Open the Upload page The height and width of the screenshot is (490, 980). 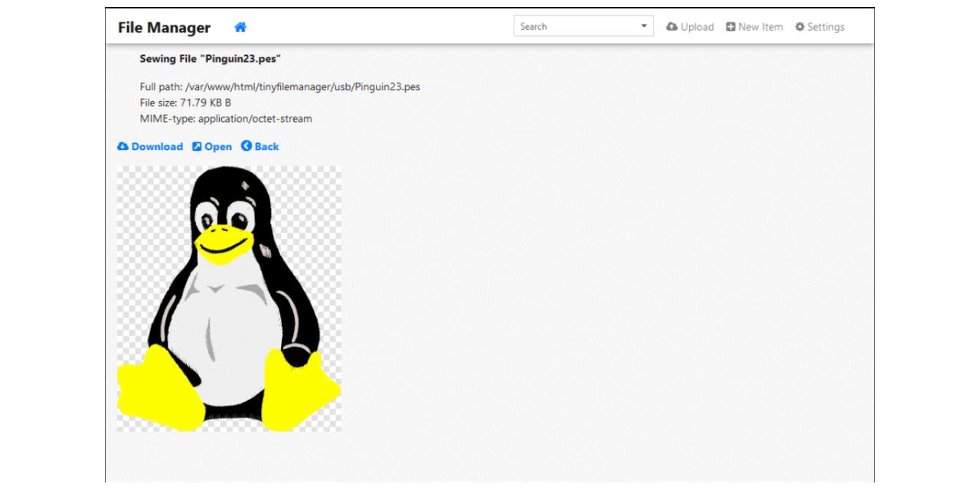(x=690, y=27)
